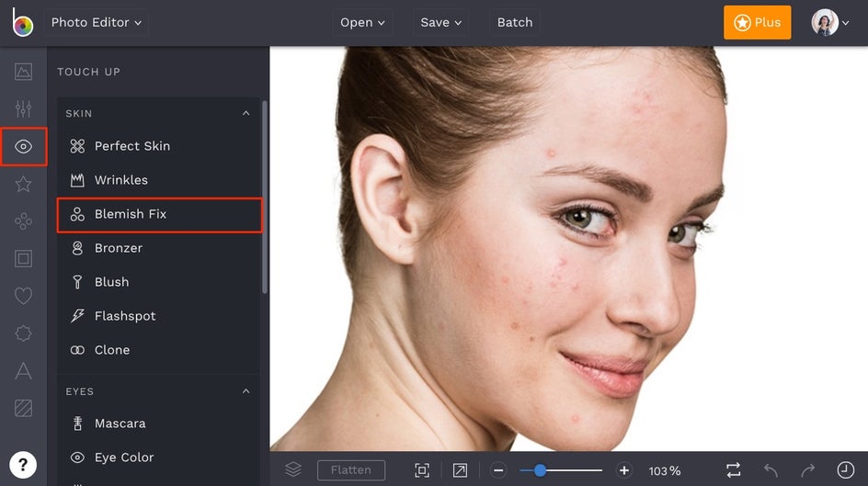
Task: Collapse the Skin section
Action: (246, 113)
